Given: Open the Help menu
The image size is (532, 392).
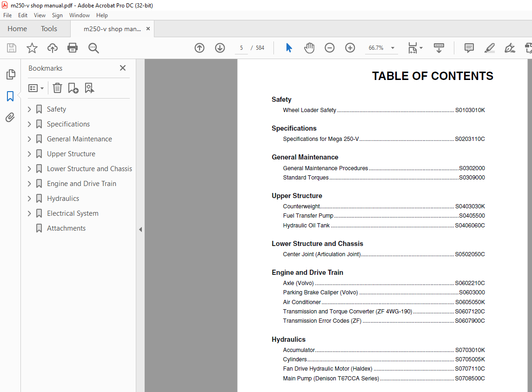Looking at the screenshot, I should pos(102,15).
